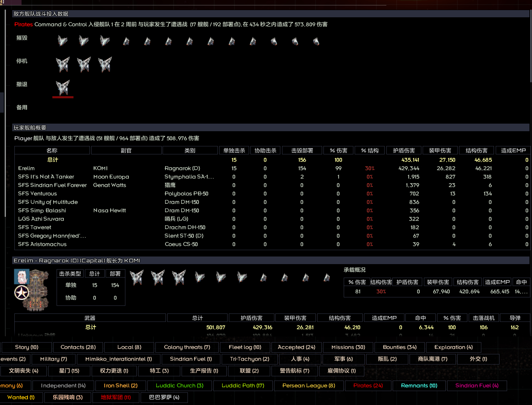The image size is (532, 405).
Task: Select the first disabled ship in 停机 row
Action: (x=63, y=65)
